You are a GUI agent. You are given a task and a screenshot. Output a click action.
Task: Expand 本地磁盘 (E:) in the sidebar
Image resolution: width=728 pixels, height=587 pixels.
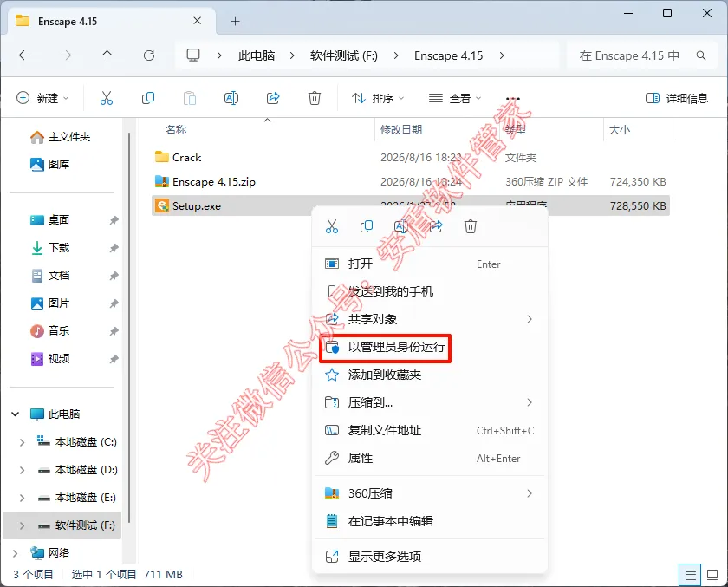click(x=22, y=498)
